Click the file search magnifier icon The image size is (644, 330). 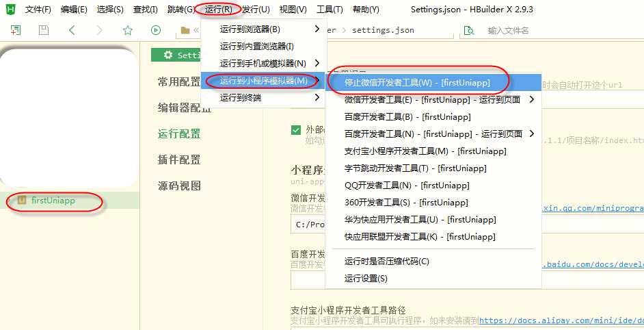pyautogui.click(x=468, y=30)
